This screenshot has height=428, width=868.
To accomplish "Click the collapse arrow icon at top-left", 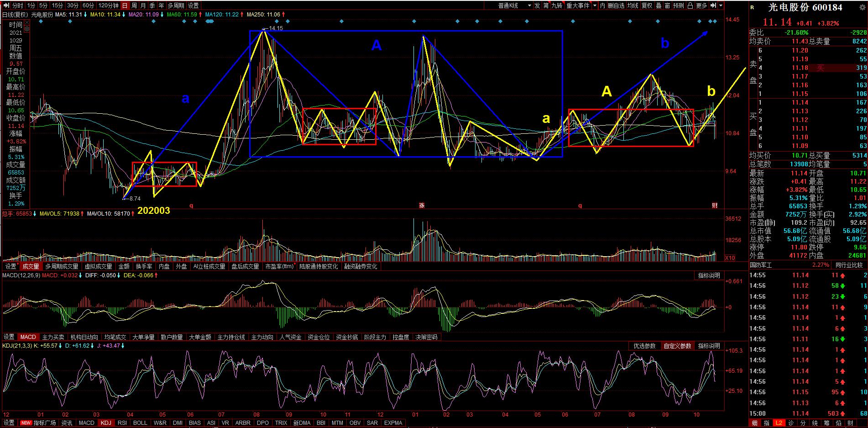I will coord(6,5).
